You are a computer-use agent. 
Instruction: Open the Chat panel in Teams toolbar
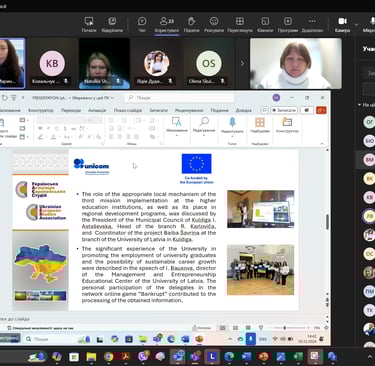click(x=142, y=25)
